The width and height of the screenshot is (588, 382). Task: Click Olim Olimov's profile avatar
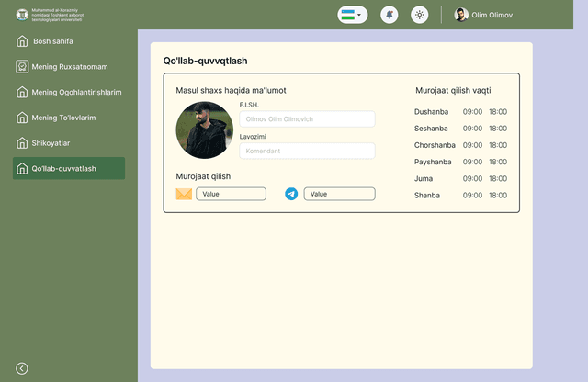point(461,15)
